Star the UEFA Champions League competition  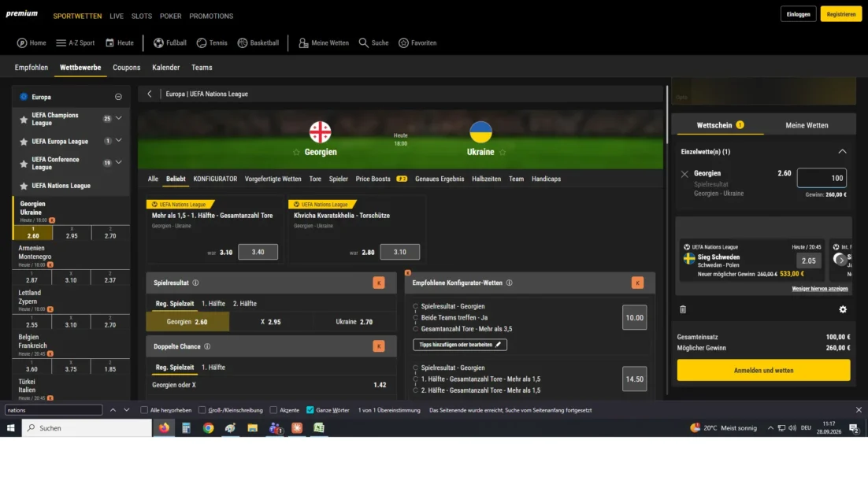coord(24,119)
